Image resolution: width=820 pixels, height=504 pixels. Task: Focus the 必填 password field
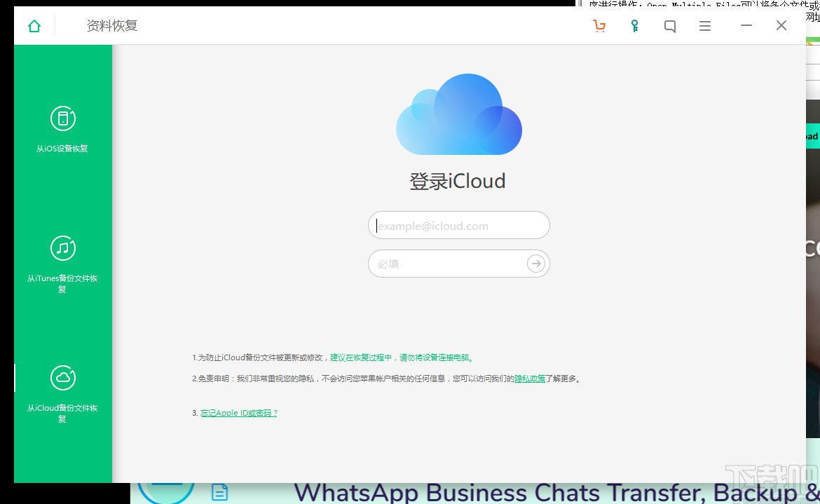pyautogui.click(x=458, y=264)
